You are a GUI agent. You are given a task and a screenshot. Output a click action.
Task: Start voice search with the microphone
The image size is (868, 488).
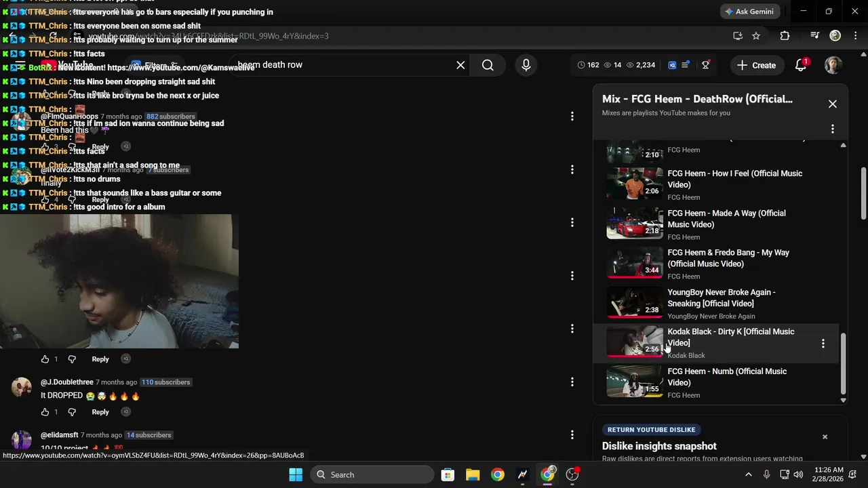point(526,65)
